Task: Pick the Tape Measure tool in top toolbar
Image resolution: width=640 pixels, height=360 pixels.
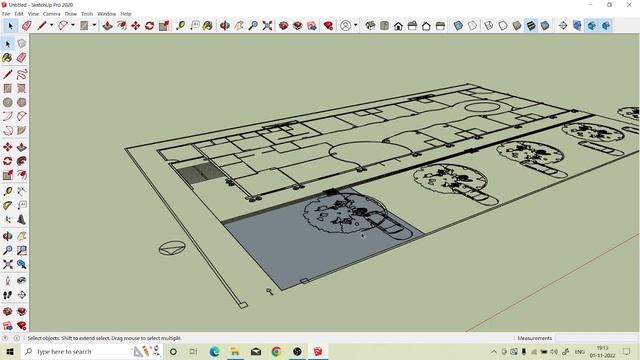Action: click(180, 26)
